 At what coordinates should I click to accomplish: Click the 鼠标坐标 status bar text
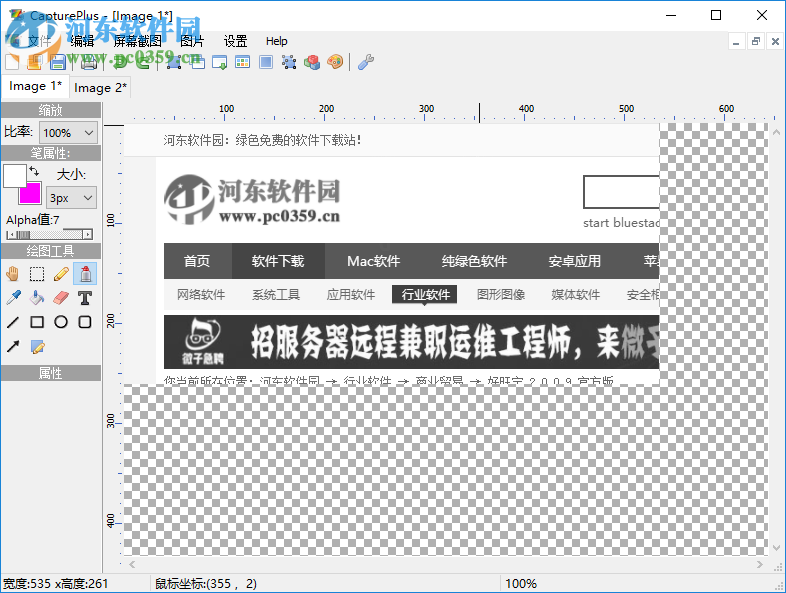coord(206,583)
